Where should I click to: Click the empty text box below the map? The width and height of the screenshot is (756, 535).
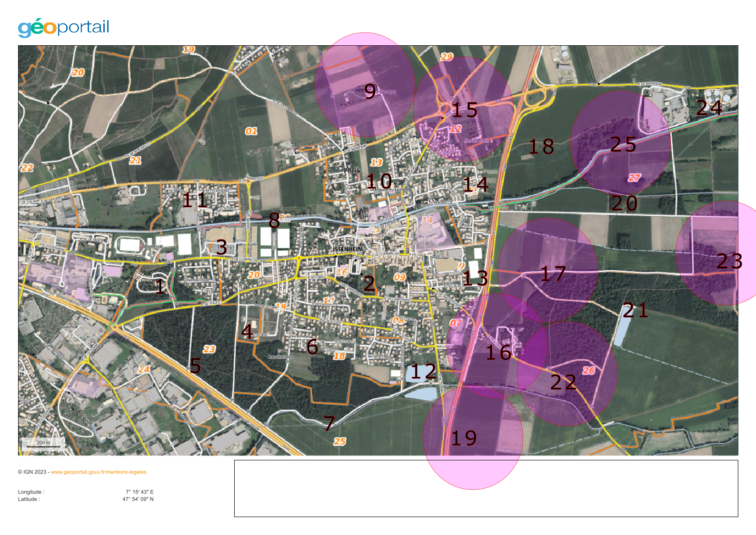coord(486,488)
